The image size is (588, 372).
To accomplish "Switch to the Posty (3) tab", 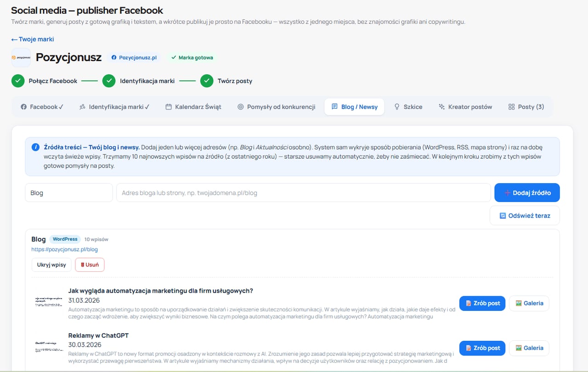I will 526,107.
